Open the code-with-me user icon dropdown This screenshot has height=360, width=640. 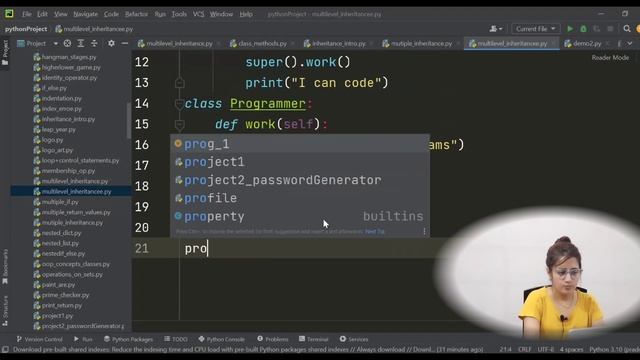click(x=496, y=29)
